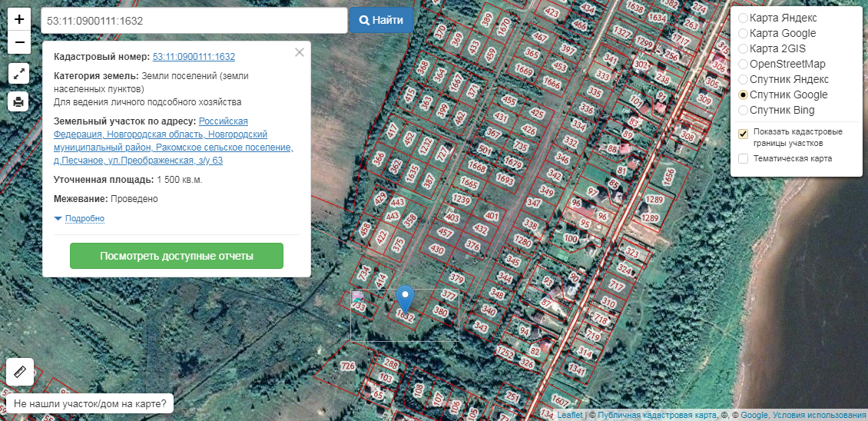Image resolution: width=868 pixels, height=421 pixels.
Task: Click parcel labeled 1693 on map
Action: tap(505, 179)
